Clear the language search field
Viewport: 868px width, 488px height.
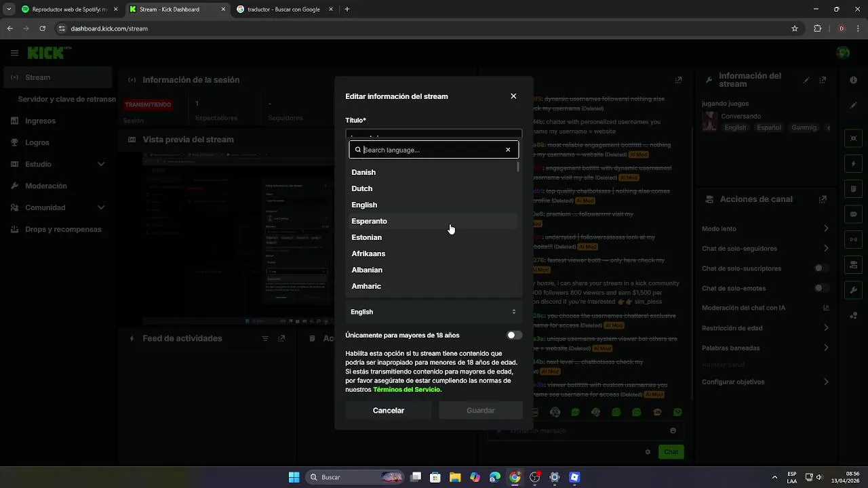[508, 150]
